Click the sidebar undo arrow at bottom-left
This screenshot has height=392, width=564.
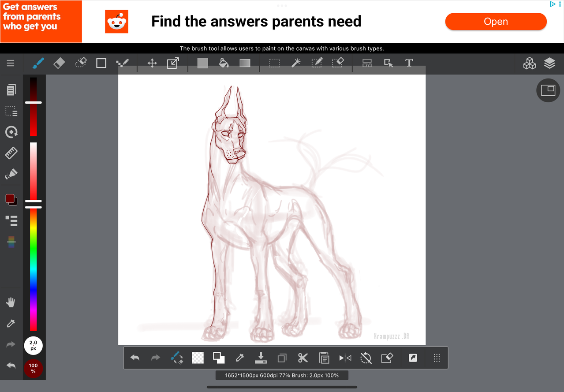[11, 366]
